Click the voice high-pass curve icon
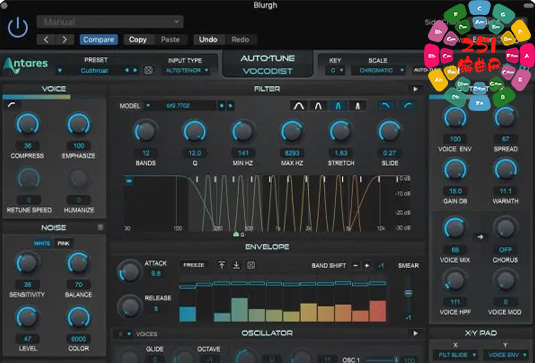535x363 pixels. pos(12,105)
